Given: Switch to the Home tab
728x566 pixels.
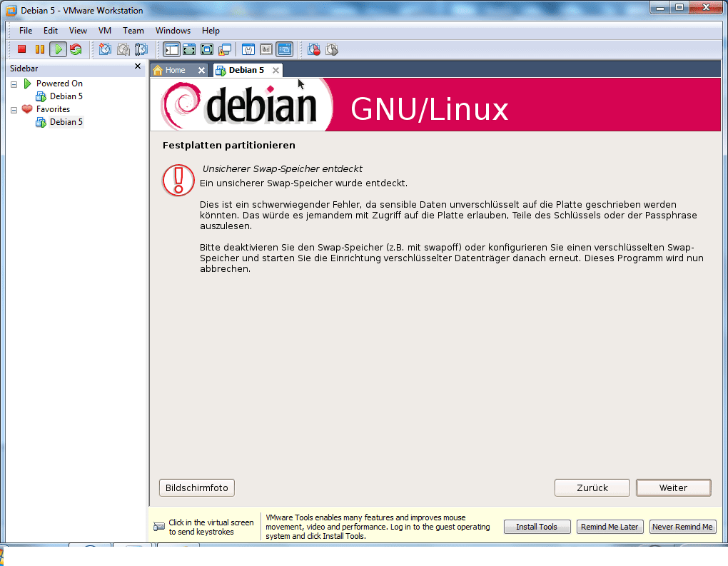Looking at the screenshot, I should (180, 70).
